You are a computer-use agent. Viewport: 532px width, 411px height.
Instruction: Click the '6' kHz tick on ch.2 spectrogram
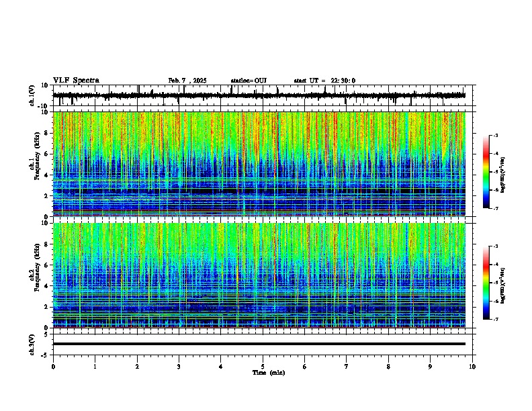(x=47, y=265)
